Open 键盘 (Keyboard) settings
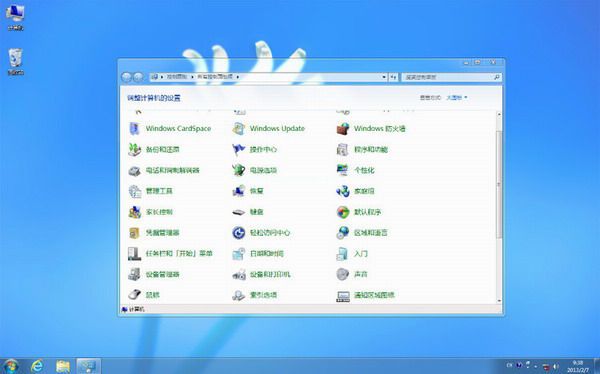Screen dimensions: 600x374 click(x=248, y=212)
